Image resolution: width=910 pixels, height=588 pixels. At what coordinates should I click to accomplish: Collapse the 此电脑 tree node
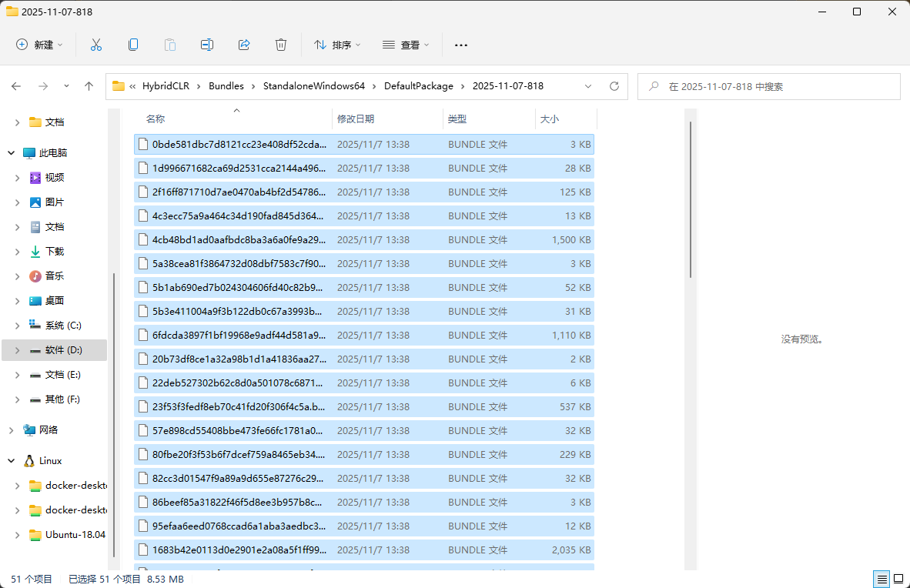coord(11,152)
